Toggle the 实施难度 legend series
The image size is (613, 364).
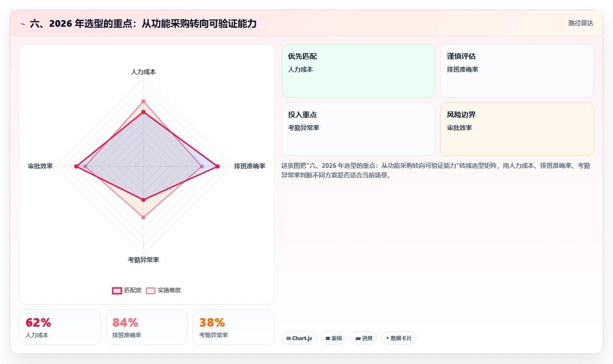163,290
